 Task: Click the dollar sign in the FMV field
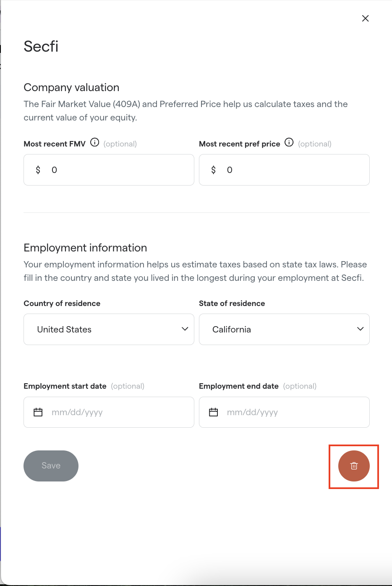pyautogui.click(x=38, y=170)
